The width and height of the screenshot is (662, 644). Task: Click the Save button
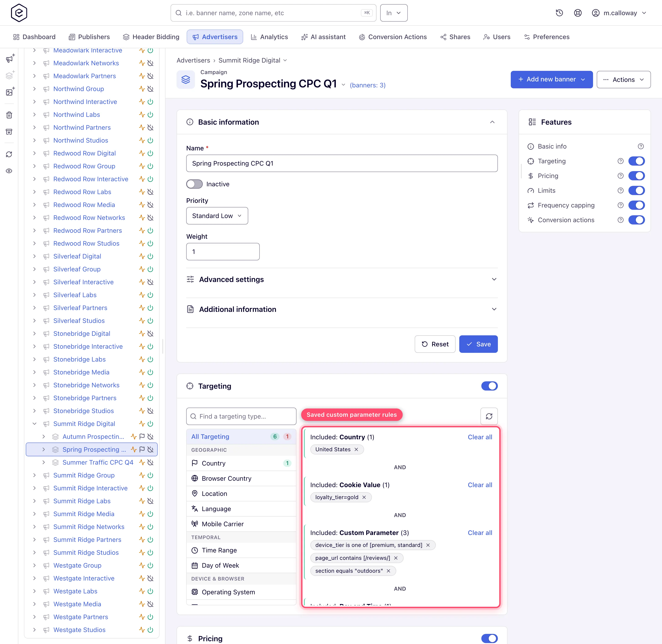pyautogui.click(x=478, y=344)
